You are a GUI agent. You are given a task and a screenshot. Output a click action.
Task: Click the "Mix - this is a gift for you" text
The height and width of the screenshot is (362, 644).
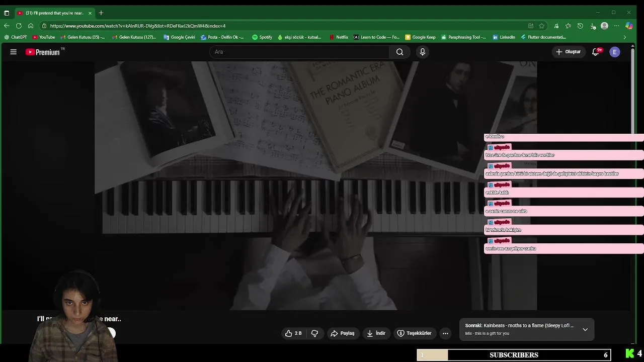[x=487, y=333]
